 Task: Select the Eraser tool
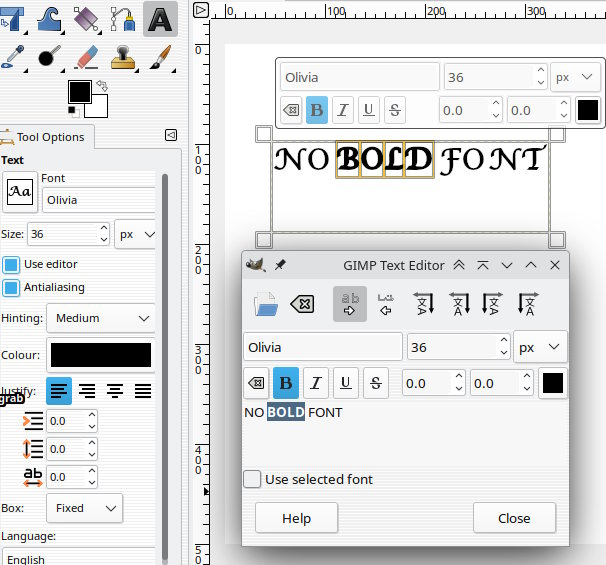pyautogui.click(x=87, y=57)
